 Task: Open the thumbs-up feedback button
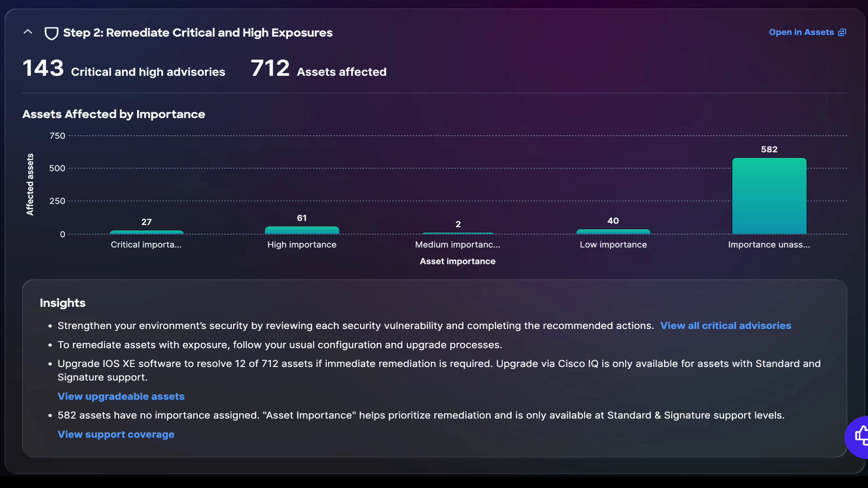coord(859,436)
